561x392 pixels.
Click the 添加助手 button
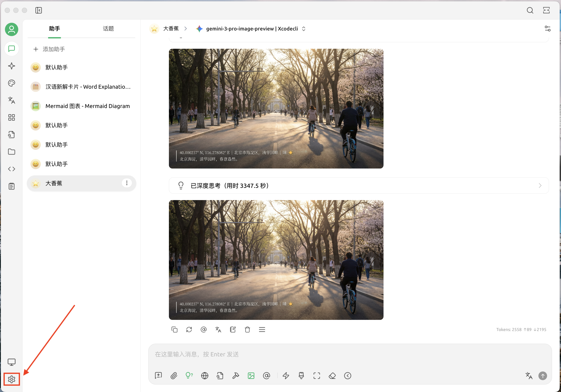point(49,49)
